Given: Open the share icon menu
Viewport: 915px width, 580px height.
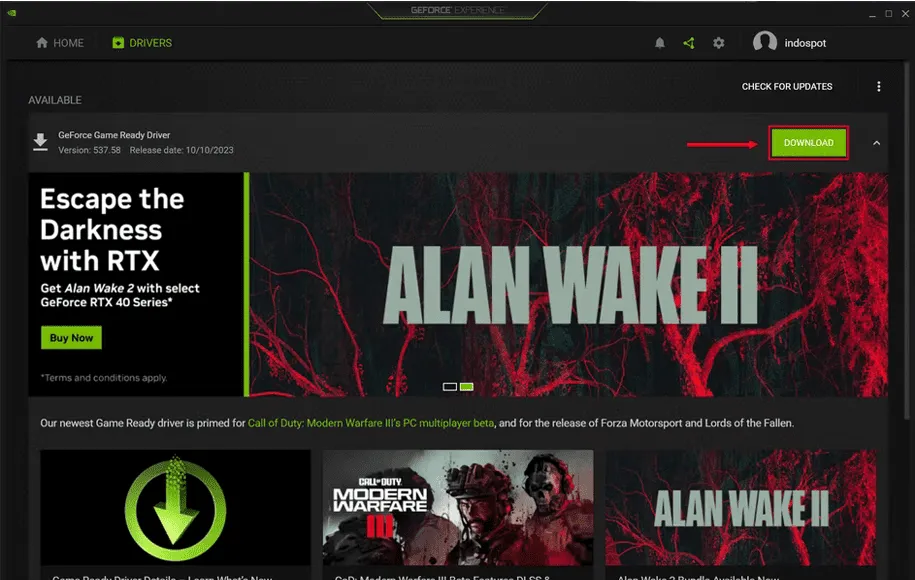Looking at the screenshot, I should pyautogui.click(x=689, y=43).
